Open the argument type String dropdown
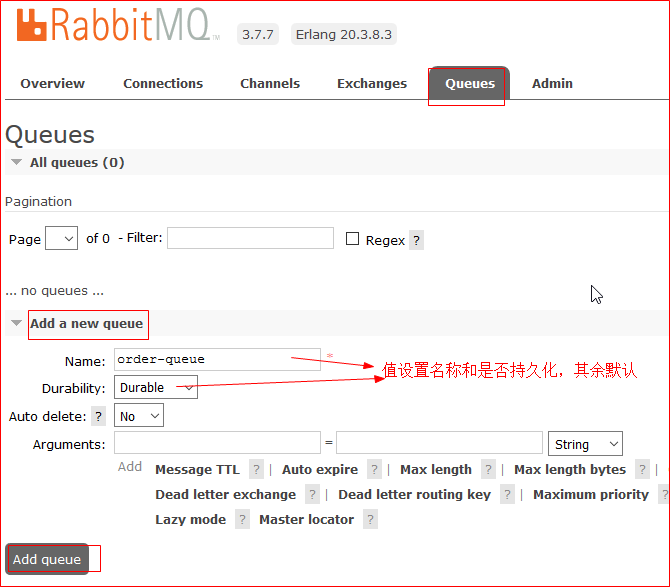Image resolution: width=670 pixels, height=587 pixels. click(x=585, y=444)
